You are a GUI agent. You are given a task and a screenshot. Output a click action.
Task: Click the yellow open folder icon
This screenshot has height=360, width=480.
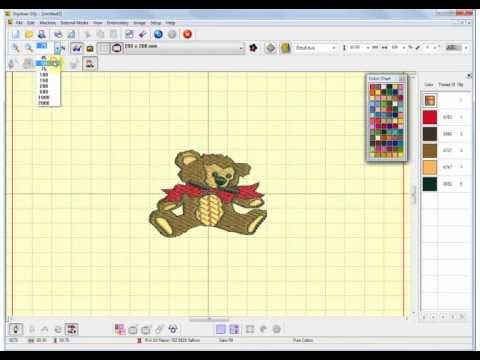tap(29, 34)
